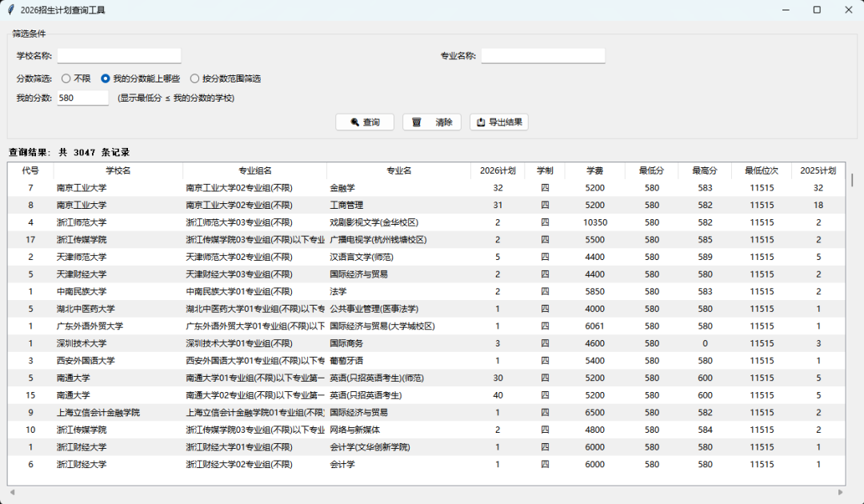Focus the 专业名称 input field
The image size is (864, 504).
point(542,56)
